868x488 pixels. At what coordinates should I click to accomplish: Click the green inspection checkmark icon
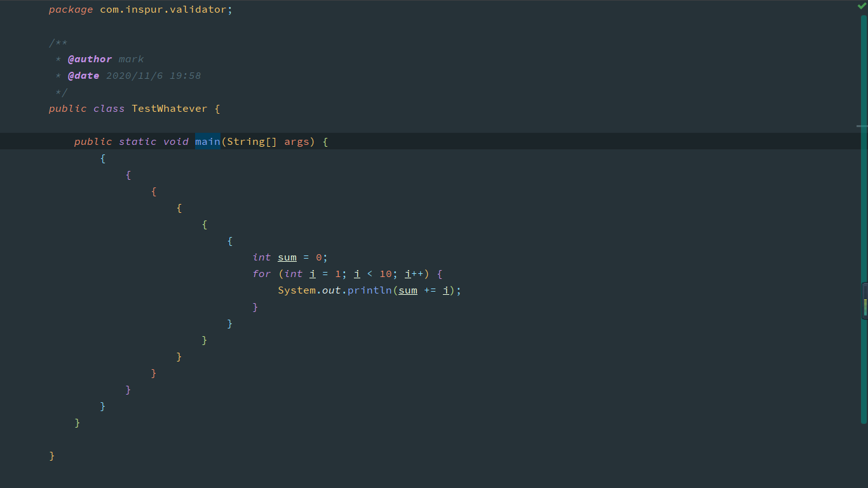862,6
